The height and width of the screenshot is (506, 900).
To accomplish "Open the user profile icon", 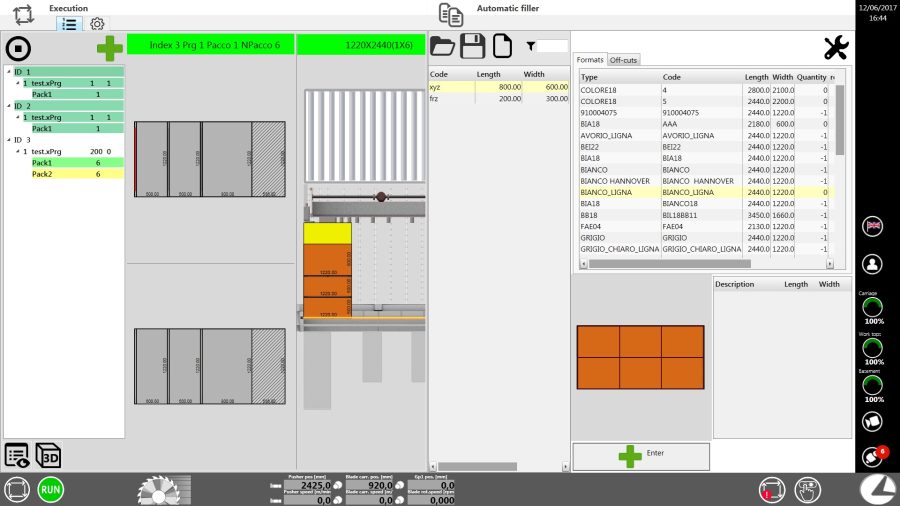I will (x=873, y=264).
